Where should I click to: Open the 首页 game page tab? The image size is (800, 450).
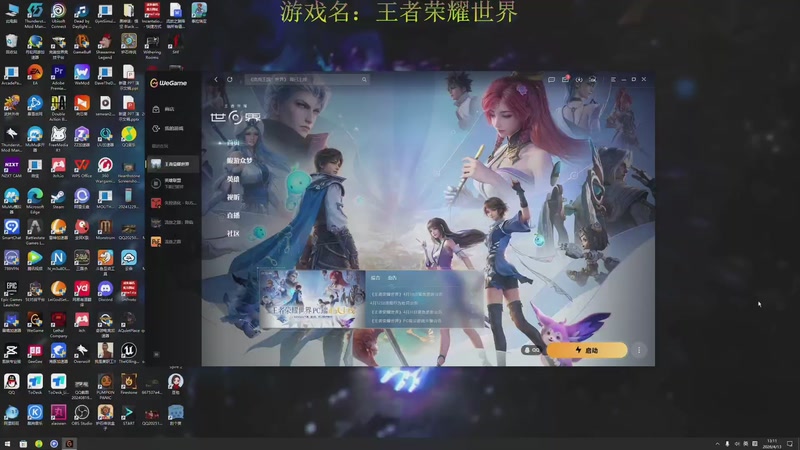pos(233,143)
